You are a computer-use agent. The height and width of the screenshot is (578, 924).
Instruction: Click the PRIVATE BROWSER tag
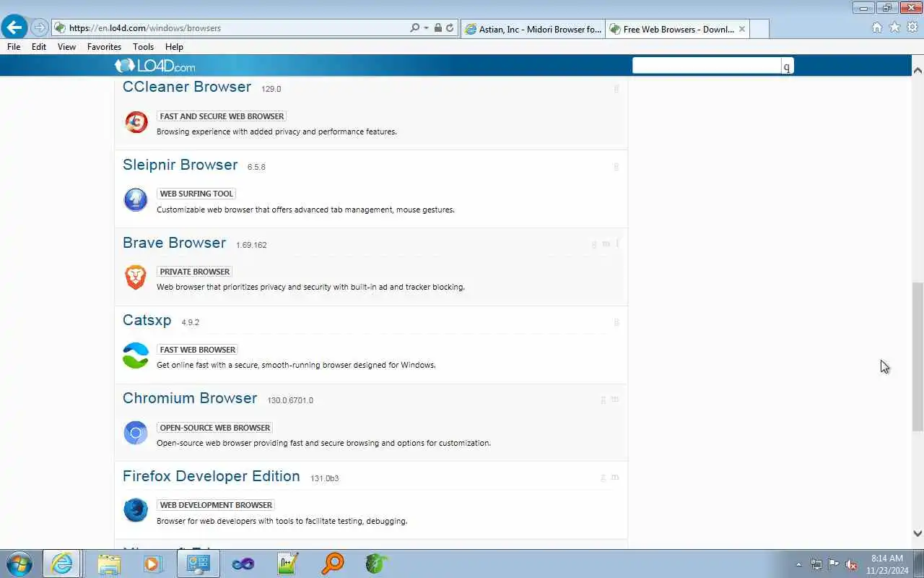pyautogui.click(x=195, y=272)
